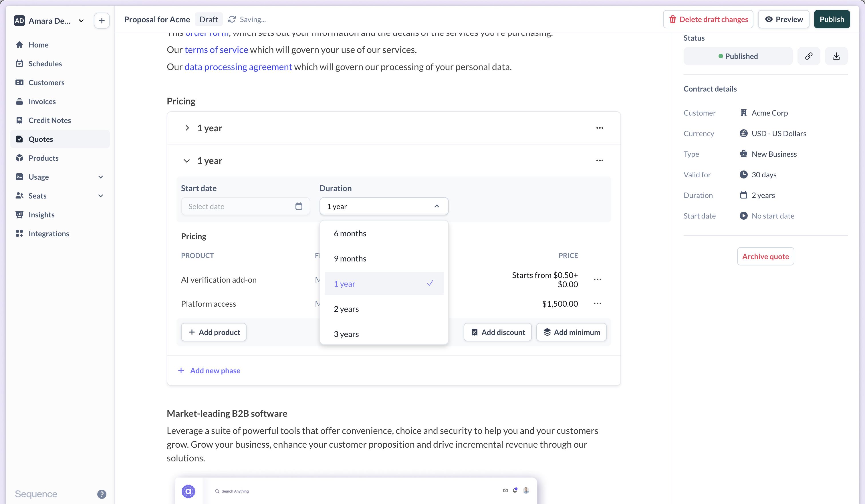Open AI verification add-on row options
865x504 pixels.
[x=597, y=279]
